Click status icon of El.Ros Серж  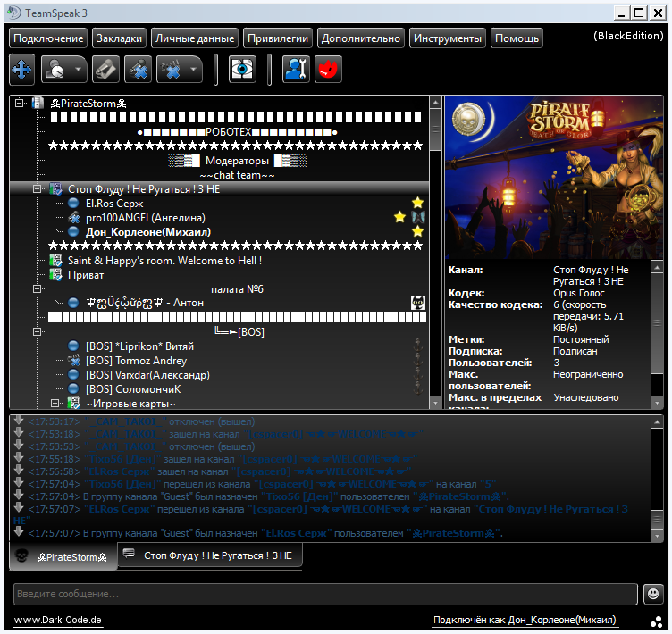73,203
